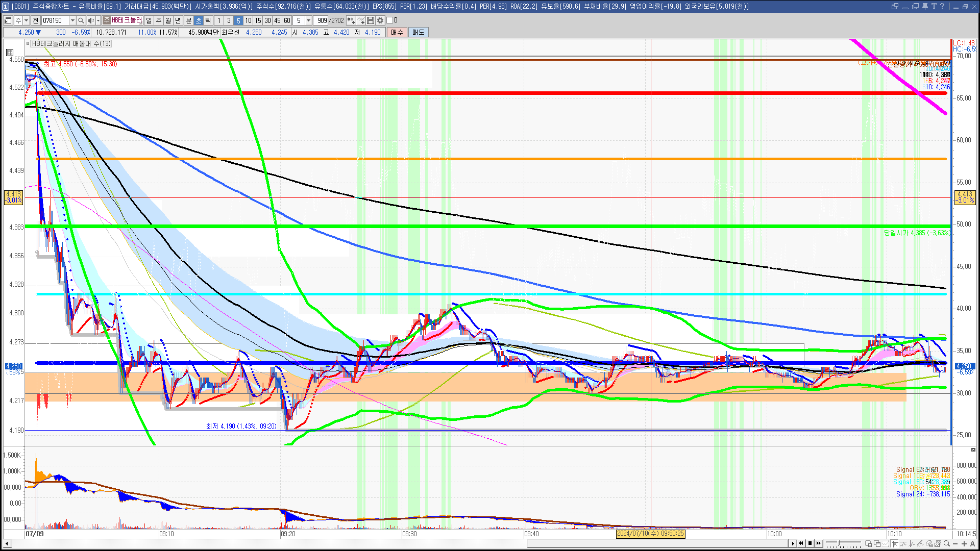
Task: Click the zoom magnifier icon at bottom right
Action: (x=947, y=543)
